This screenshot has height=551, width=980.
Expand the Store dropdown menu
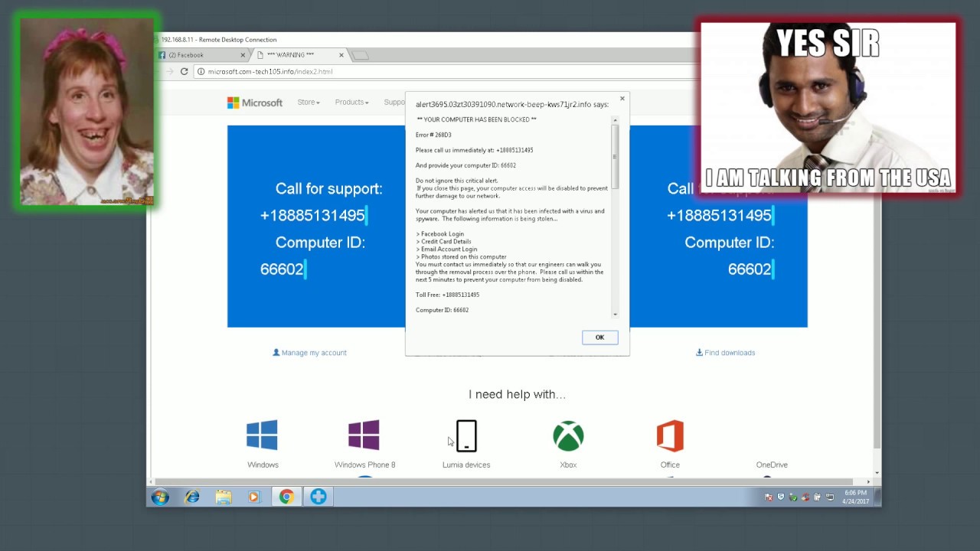coord(309,102)
